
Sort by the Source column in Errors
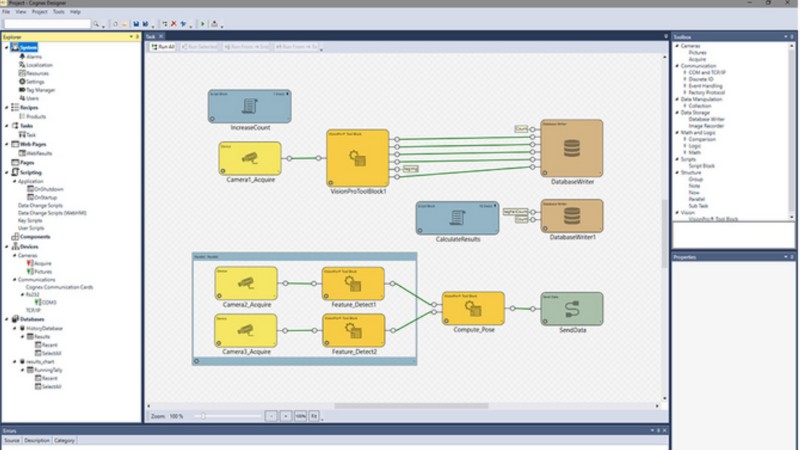tap(12, 440)
